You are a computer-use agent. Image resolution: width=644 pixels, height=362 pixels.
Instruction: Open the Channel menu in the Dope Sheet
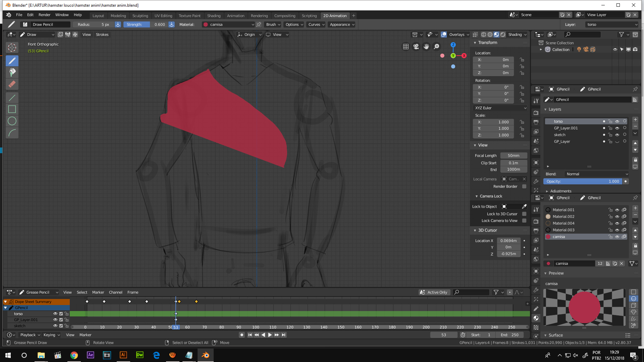coord(115,292)
